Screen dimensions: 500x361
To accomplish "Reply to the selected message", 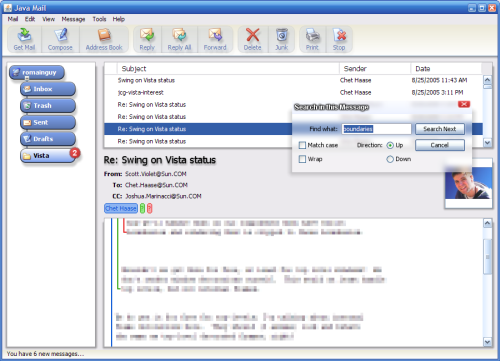I will [x=147, y=39].
